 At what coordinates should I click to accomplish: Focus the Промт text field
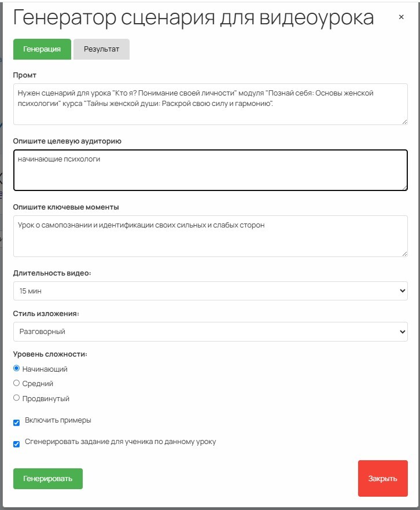tap(210, 104)
